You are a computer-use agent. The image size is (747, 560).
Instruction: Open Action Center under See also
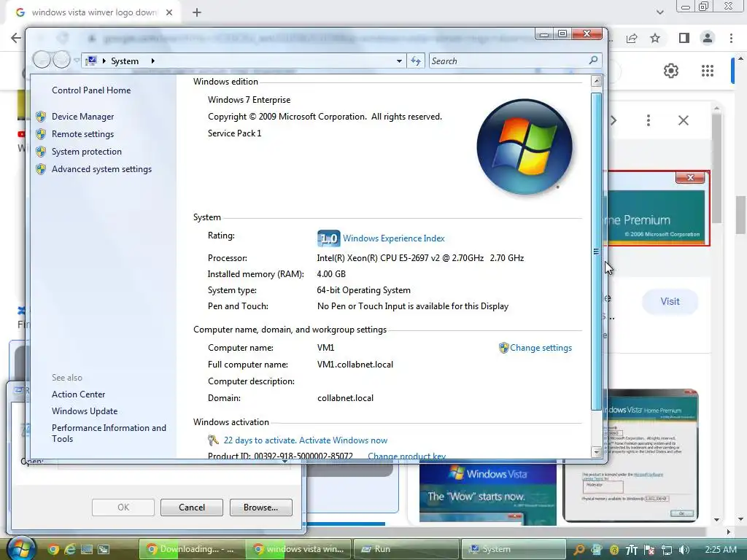click(x=78, y=394)
